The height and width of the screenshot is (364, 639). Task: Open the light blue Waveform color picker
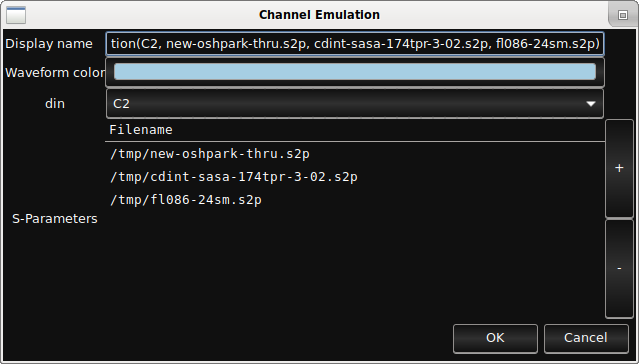355,72
